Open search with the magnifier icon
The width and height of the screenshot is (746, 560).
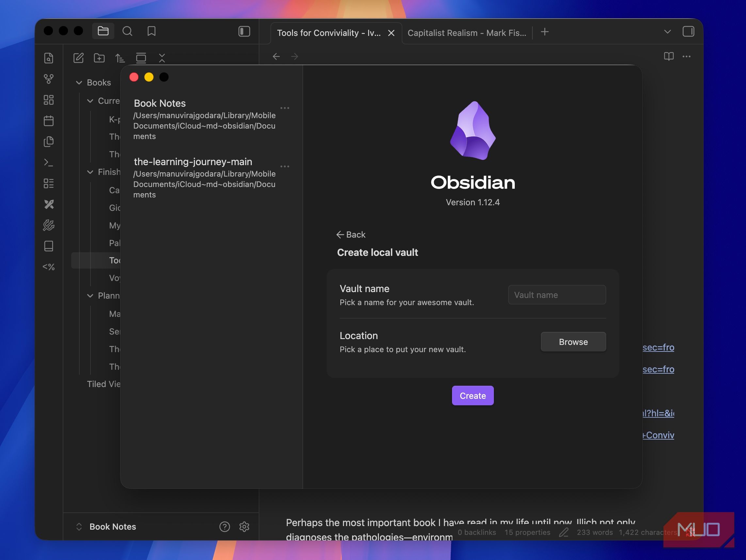click(127, 31)
